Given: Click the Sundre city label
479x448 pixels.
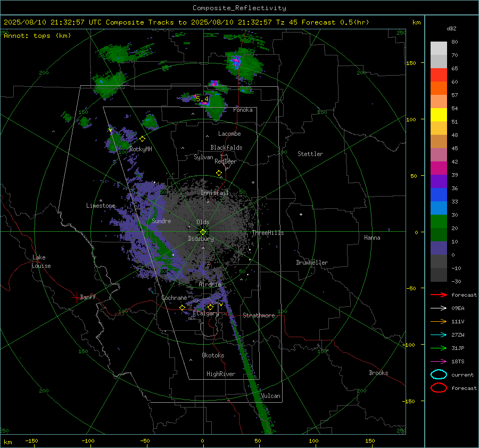Looking at the screenshot, I should click(x=161, y=221).
